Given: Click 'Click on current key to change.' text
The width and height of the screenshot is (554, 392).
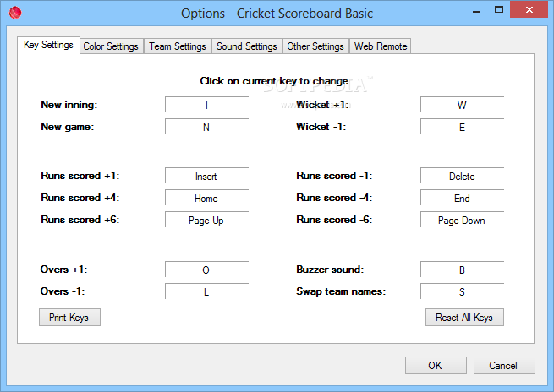Looking at the screenshot, I should click(x=276, y=81).
